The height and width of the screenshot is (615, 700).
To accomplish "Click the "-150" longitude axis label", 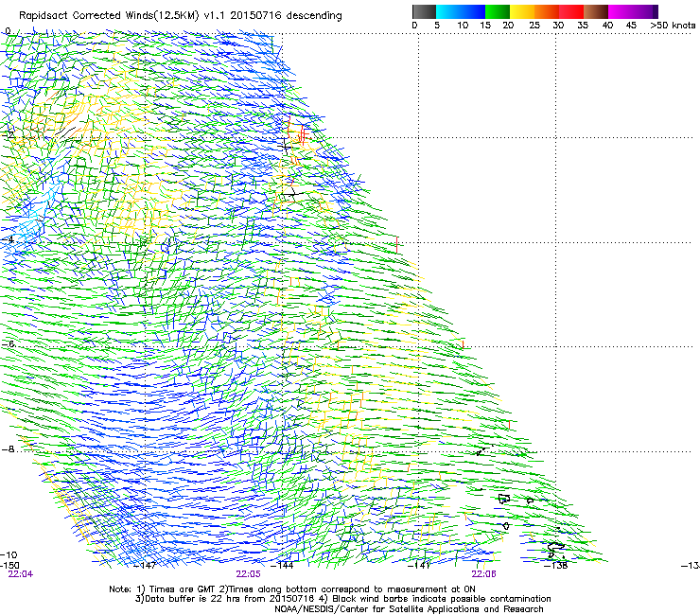I will tap(9, 565).
